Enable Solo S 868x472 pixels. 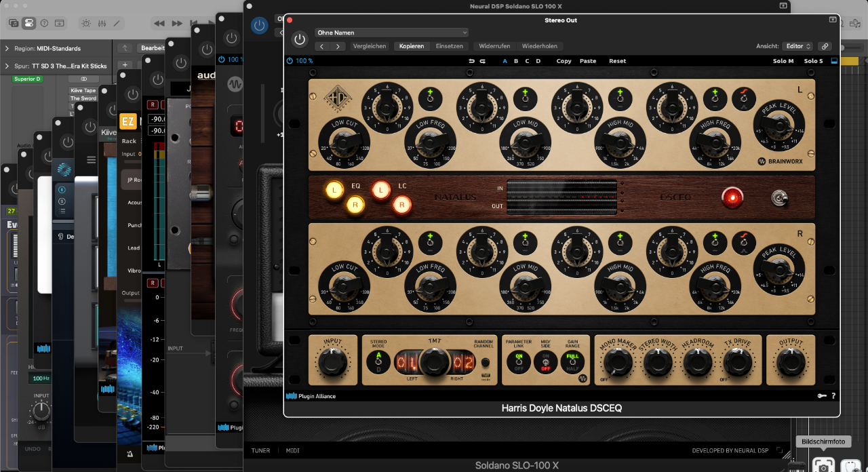click(x=813, y=61)
